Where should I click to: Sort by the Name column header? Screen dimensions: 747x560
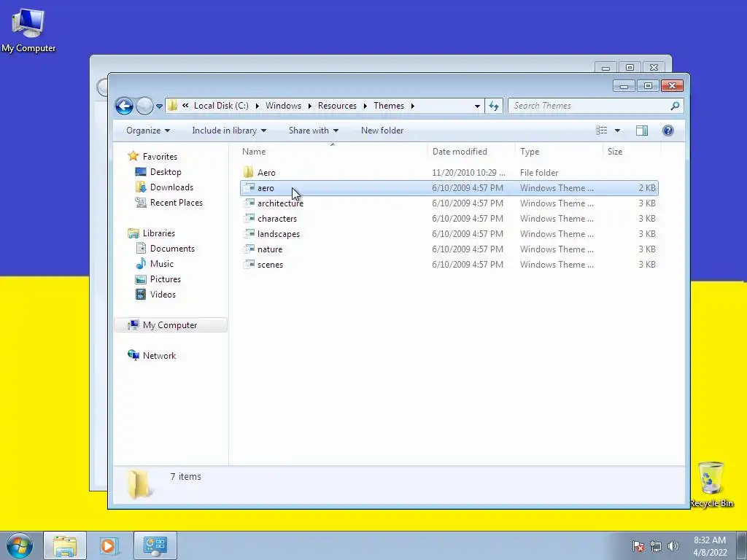tap(333, 152)
